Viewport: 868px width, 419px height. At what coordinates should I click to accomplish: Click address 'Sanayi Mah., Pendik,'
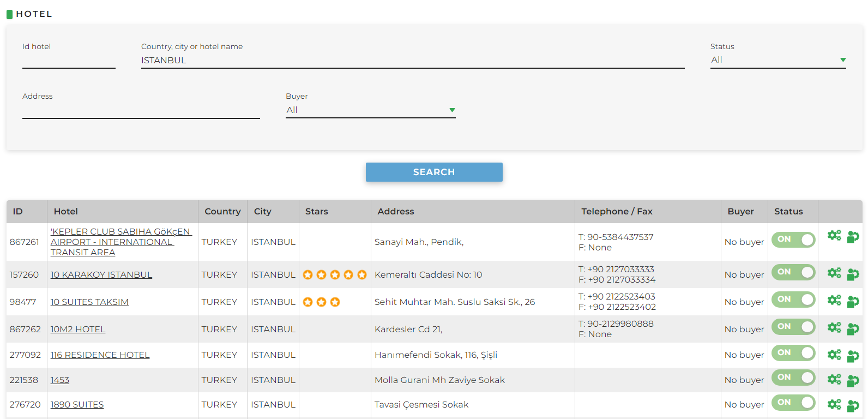coord(419,242)
